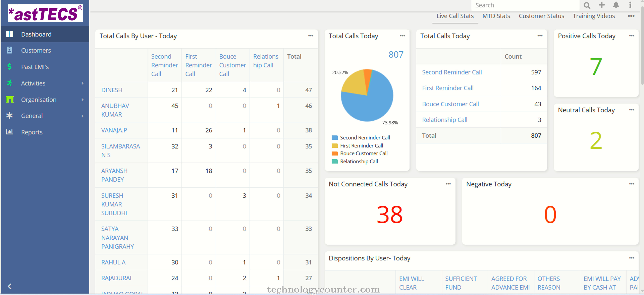
Task: Click EMI WILL CLEAR dispositions column header
Action: pyautogui.click(x=411, y=283)
